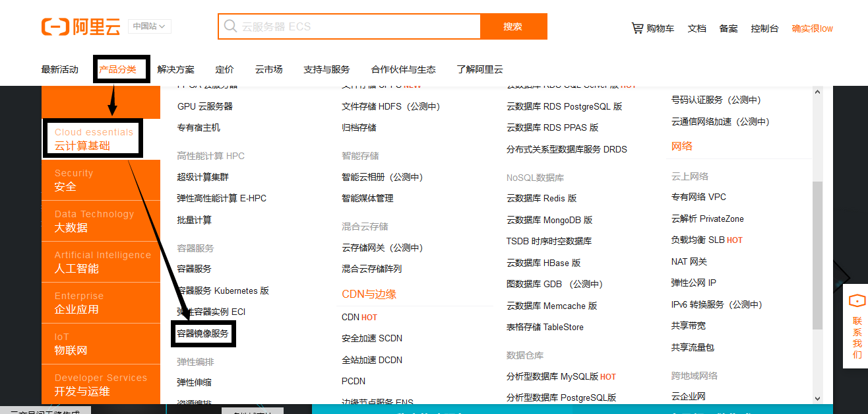Viewport: 868px width, 414px height.
Task: Open 表格存储 TableStore
Action: point(545,327)
